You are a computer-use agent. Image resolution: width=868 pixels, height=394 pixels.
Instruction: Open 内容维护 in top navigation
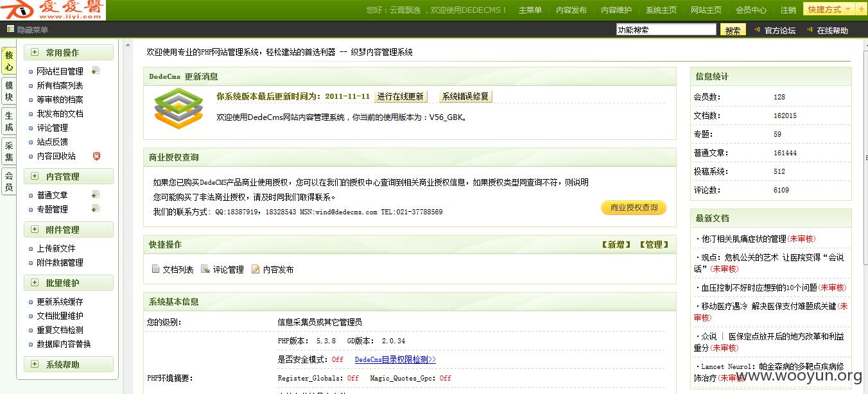[x=616, y=10]
